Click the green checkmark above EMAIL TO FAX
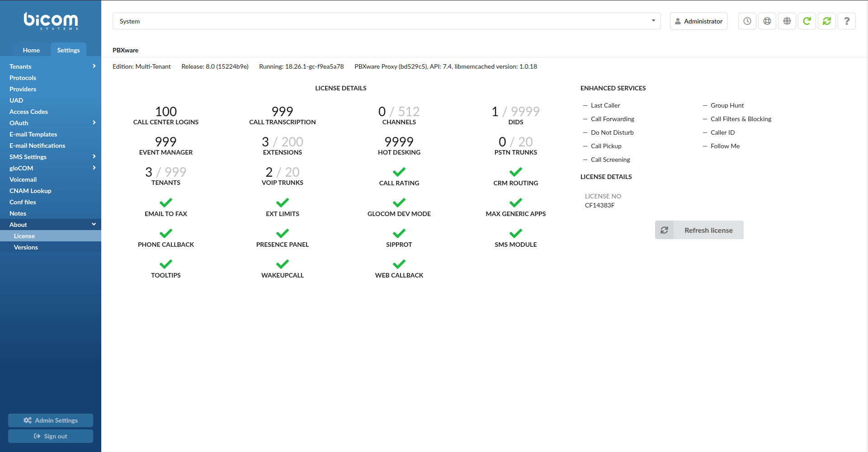This screenshot has height=452, width=868. tap(166, 202)
